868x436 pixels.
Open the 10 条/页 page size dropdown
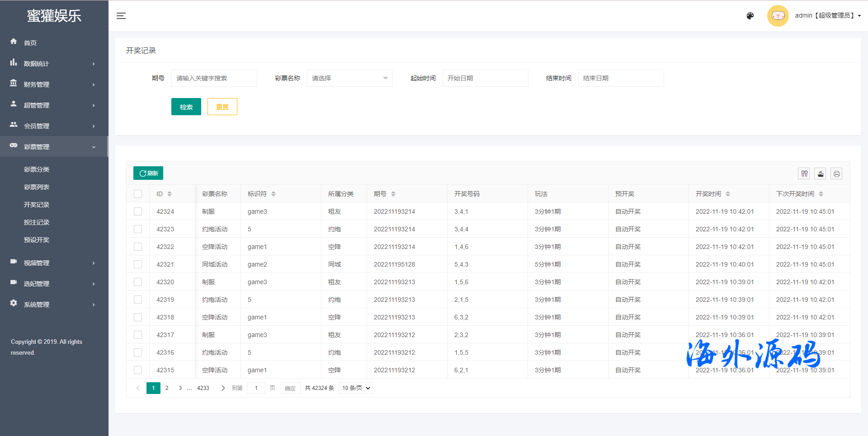tap(355, 388)
